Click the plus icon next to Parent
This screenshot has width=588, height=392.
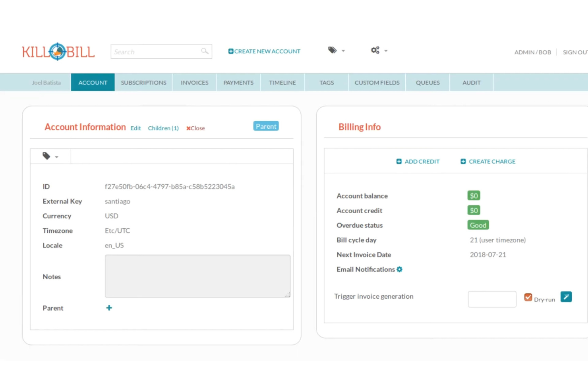(x=109, y=308)
